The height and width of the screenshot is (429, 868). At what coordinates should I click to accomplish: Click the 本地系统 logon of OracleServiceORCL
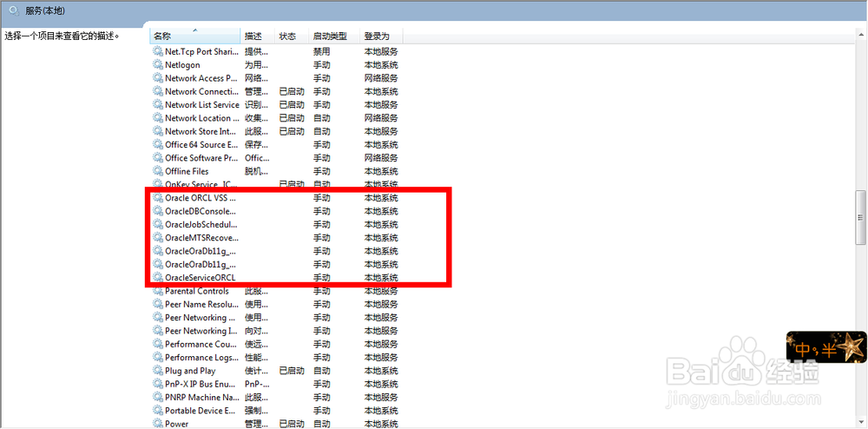381,277
